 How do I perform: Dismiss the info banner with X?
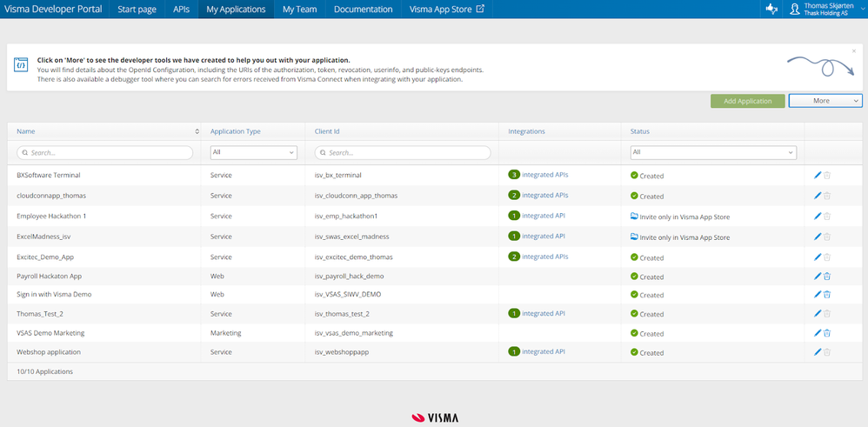click(x=854, y=51)
